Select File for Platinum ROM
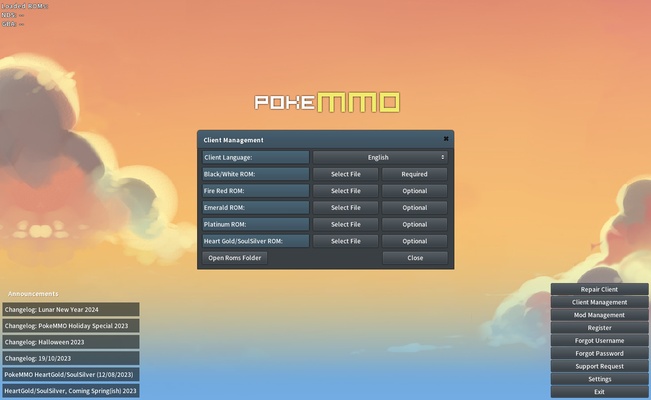 (x=345, y=224)
